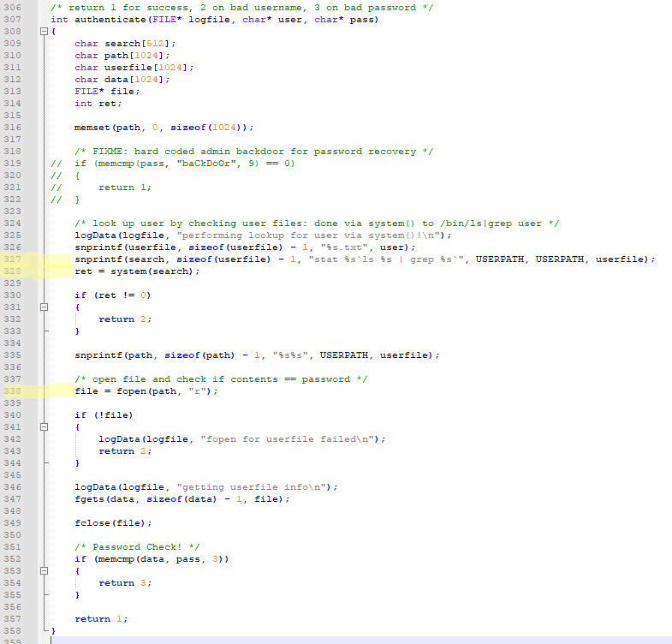Click 'system(search)' call

[x=152, y=271]
